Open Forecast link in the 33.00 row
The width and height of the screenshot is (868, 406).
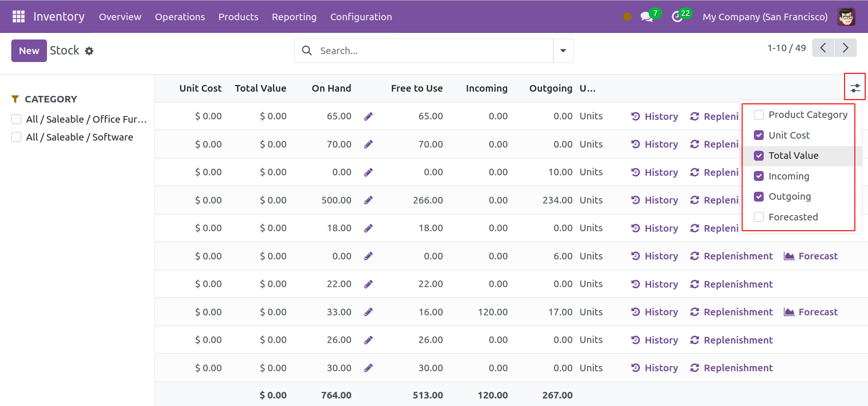(x=811, y=312)
